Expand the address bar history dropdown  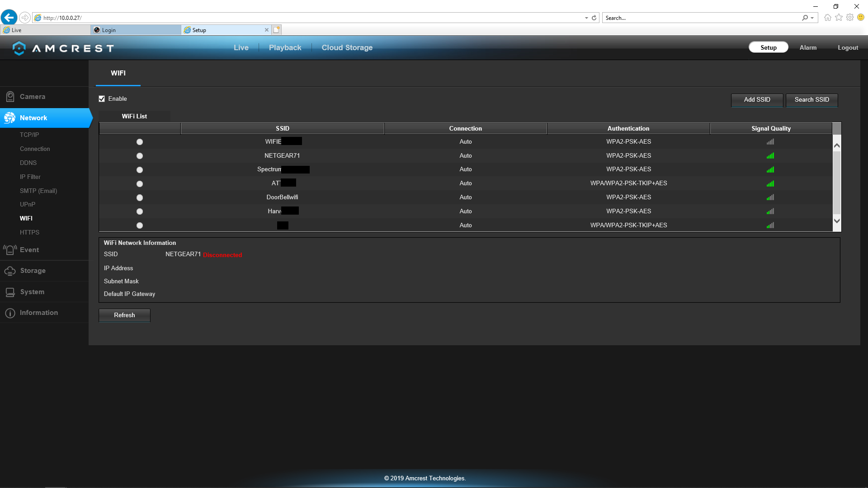586,18
